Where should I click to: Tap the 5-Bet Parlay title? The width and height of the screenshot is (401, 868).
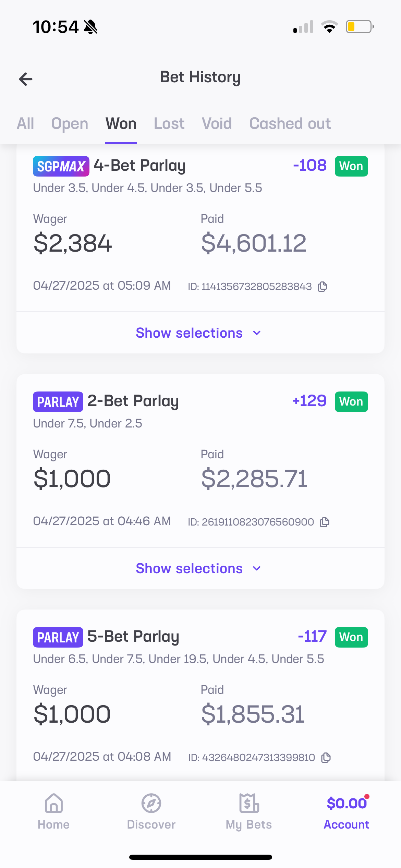click(133, 637)
